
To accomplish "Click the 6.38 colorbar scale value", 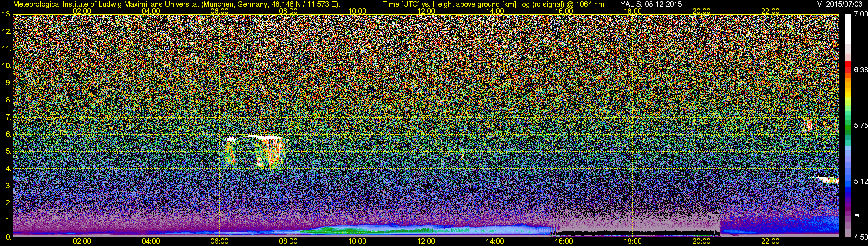I will click(860, 70).
